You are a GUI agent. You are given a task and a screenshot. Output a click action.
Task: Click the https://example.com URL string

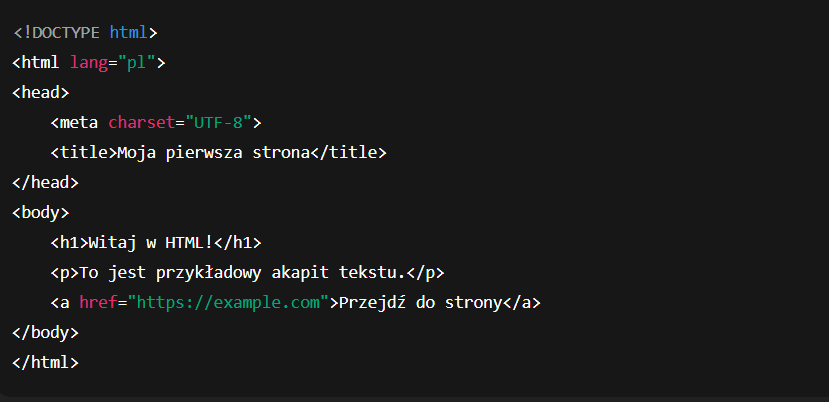[230, 302]
